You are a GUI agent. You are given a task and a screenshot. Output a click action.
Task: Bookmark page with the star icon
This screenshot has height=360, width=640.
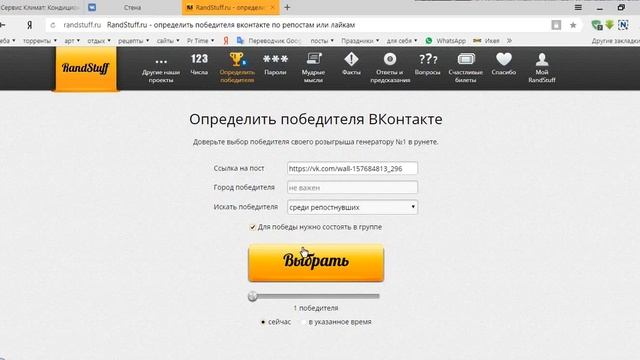click(573, 25)
